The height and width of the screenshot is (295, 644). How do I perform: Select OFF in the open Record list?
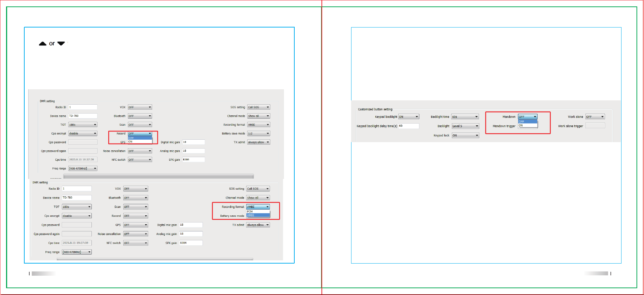[140, 138]
